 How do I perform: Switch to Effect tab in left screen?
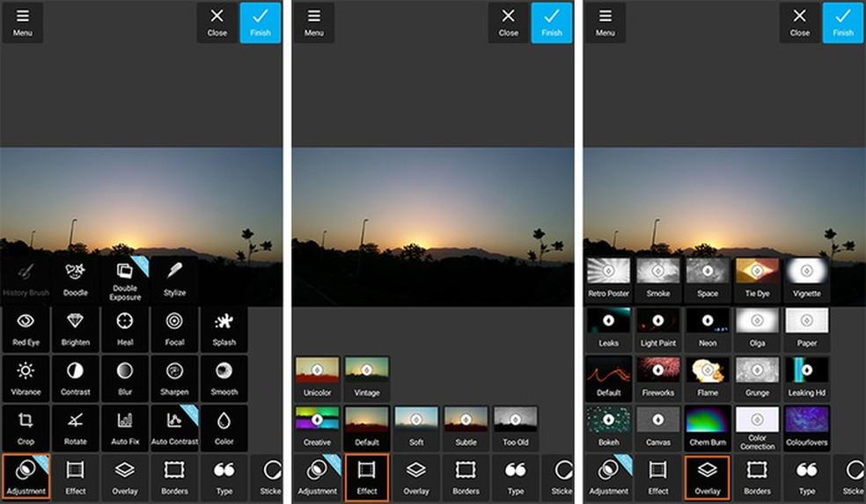(x=75, y=477)
